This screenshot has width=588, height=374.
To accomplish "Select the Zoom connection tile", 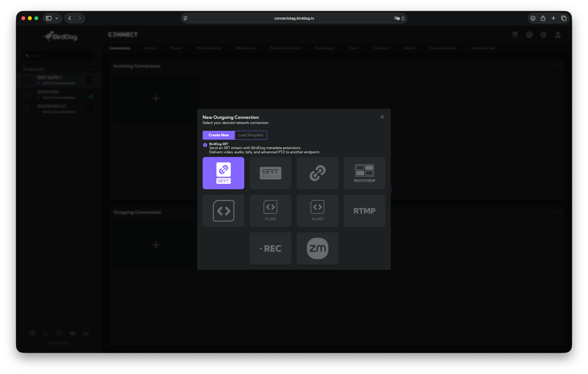I will tap(317, 248).
